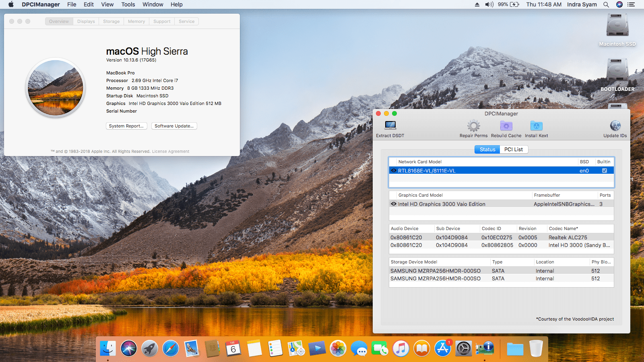This screenshot has height=362, width=644.
Task: Run Repair Perms from the toolbar
Action: click(473, 128)
